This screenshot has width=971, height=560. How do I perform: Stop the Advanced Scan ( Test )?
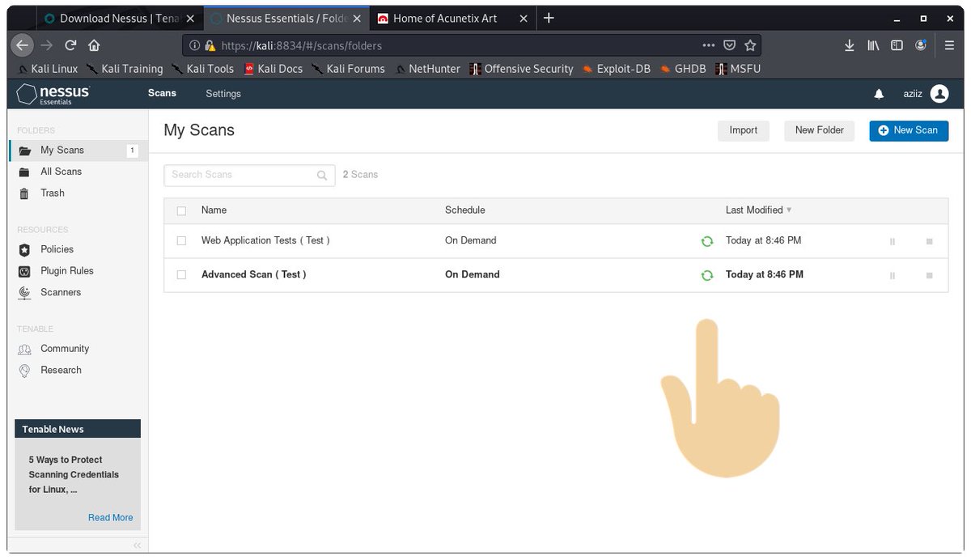[930, 275]
